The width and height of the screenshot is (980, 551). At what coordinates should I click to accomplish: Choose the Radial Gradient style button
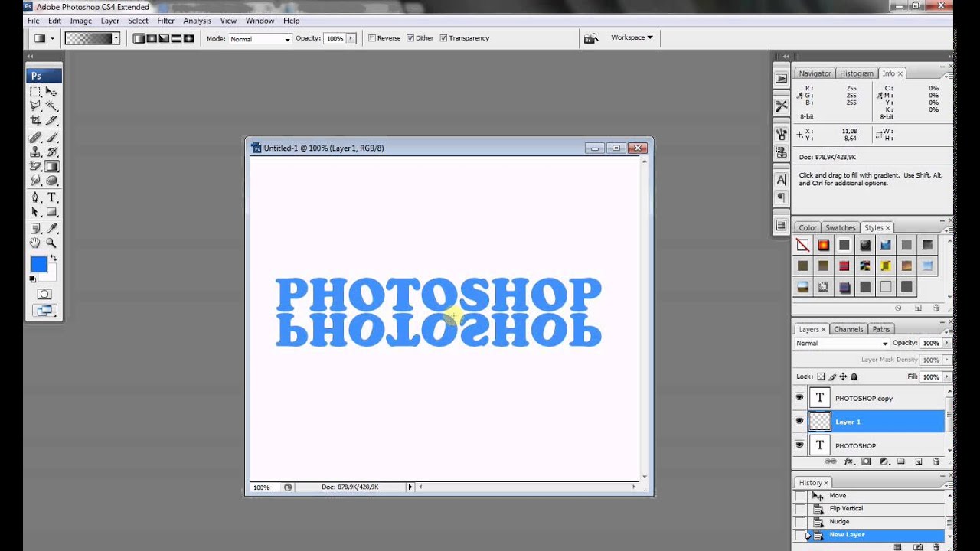point(152,38)
